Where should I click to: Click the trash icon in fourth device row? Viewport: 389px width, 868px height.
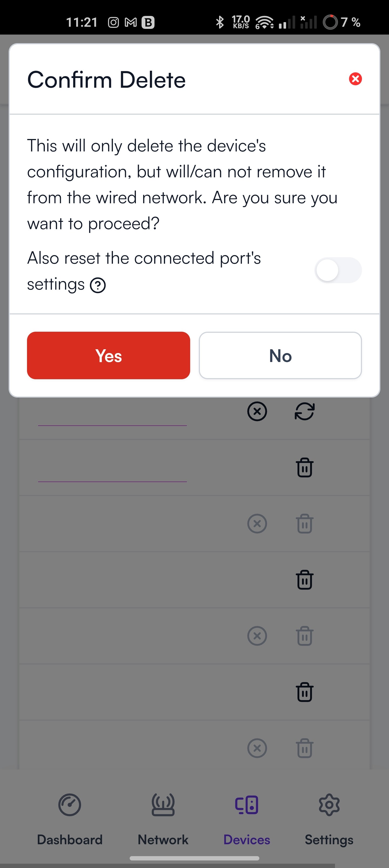tap(305, 580)
